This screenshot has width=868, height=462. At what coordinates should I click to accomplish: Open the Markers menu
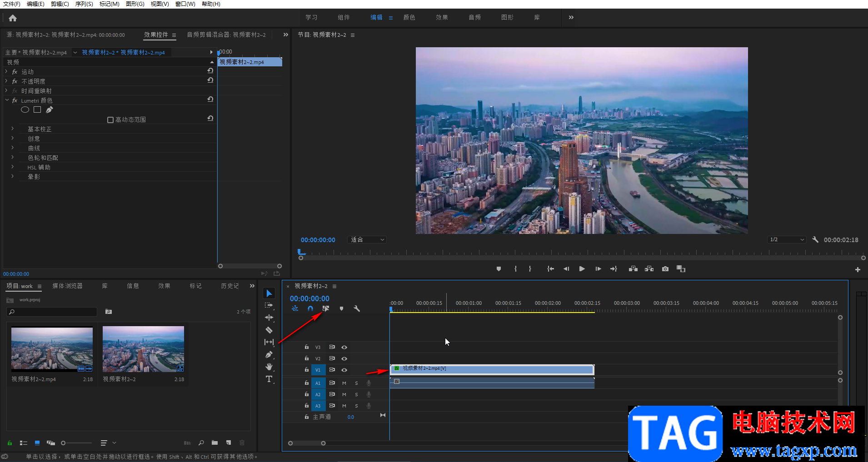tap(109, 4)
